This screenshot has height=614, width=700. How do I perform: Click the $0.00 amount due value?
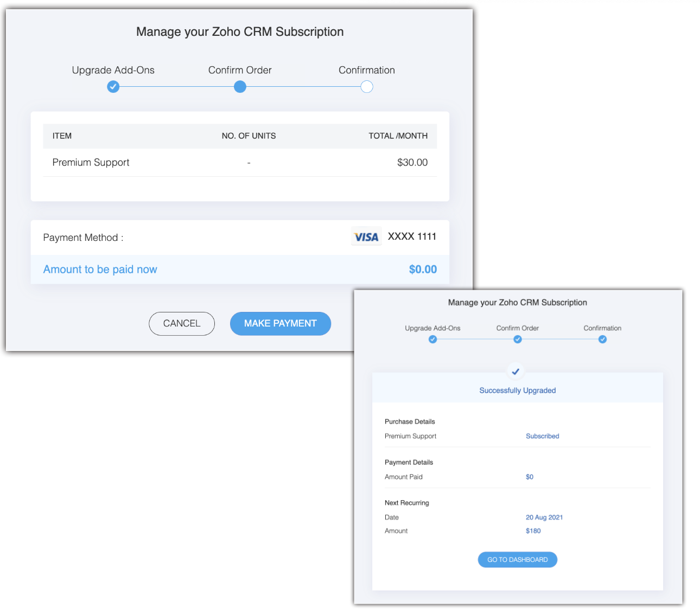click(423, 270)
